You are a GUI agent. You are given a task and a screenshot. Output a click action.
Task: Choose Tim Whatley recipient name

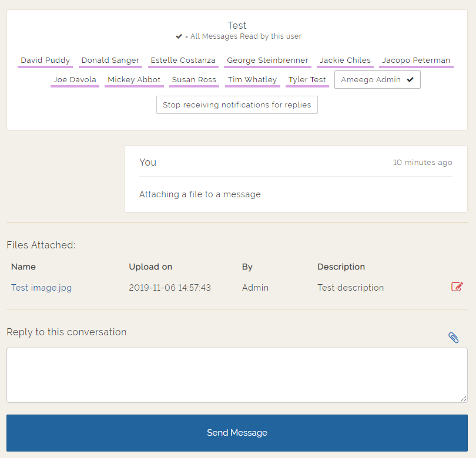[252, 80]
